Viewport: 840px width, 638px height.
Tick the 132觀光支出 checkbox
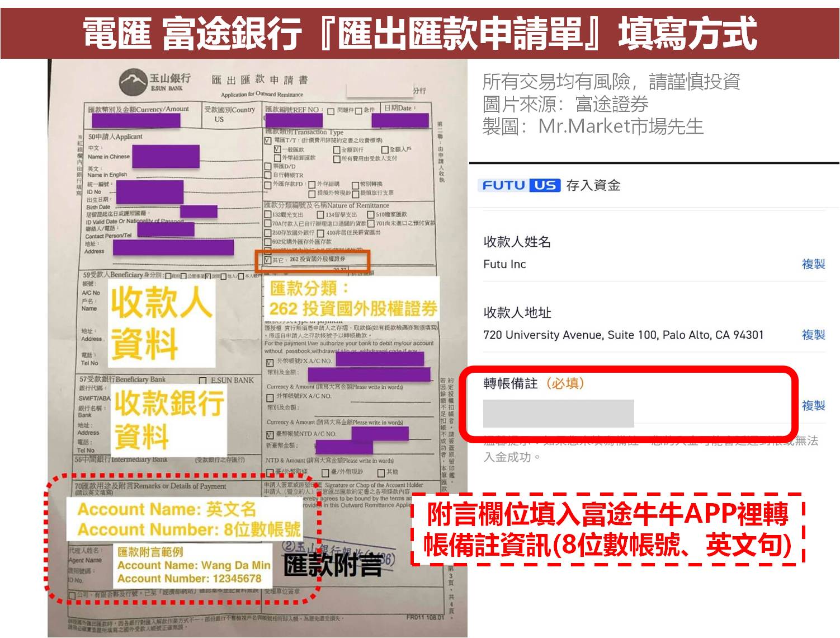click(x=268, y=214)
